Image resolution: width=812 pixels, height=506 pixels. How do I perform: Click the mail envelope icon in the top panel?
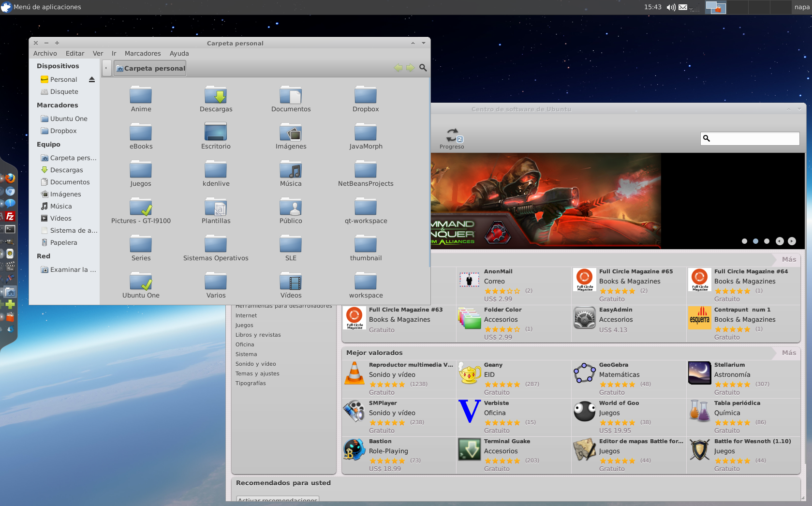click(x=683, y=7)
